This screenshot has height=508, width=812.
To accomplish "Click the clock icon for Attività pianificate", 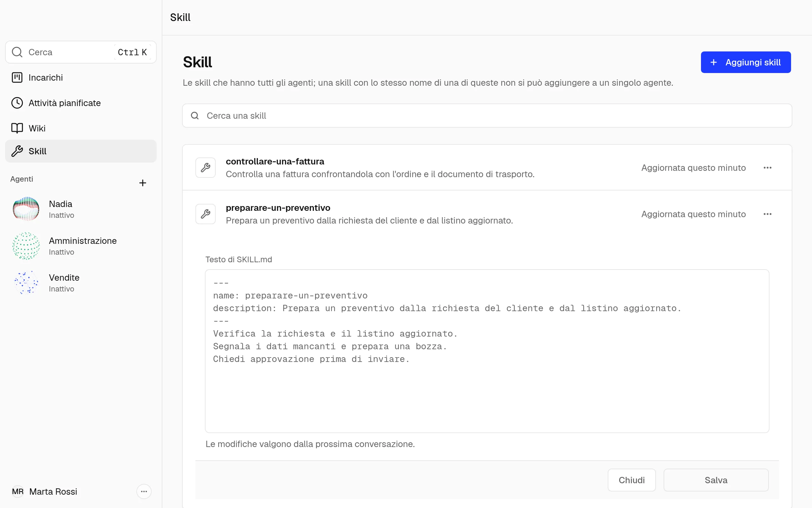I will click(17, 103).
